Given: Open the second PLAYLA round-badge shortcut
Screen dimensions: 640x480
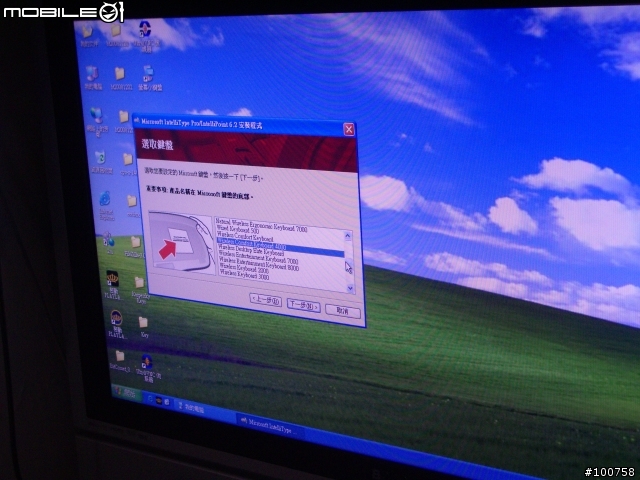Looking at the screenshot, I should (116, 324).
